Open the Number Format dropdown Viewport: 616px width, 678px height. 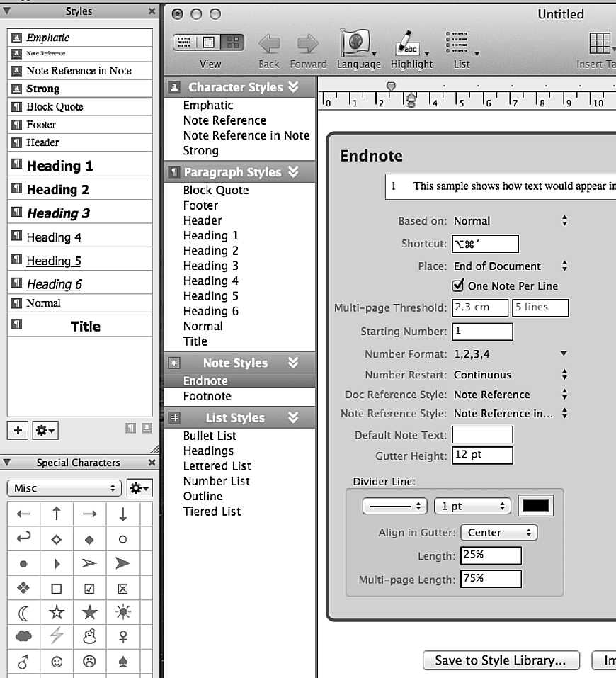click(x=563, y=354)
